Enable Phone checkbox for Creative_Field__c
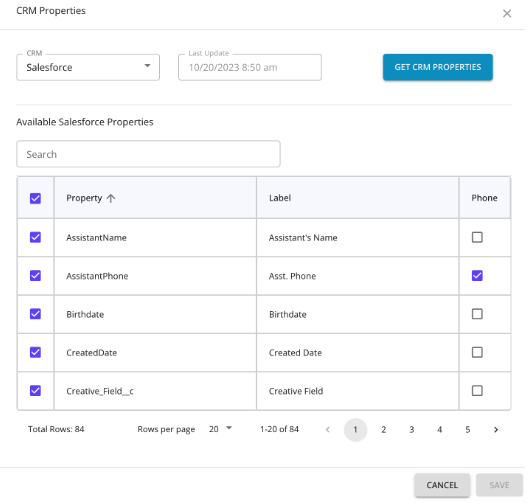 (477, 390)
